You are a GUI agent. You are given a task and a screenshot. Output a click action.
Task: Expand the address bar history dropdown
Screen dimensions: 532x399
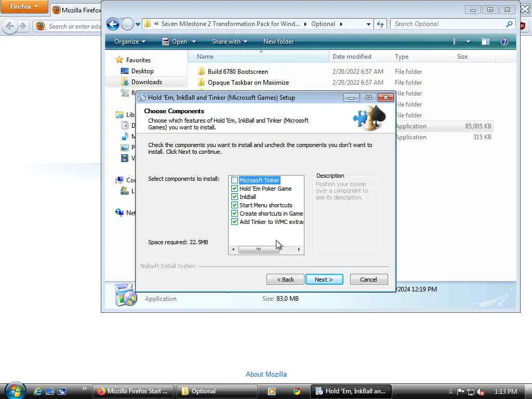pyautogui.click(x=368, y=24)
